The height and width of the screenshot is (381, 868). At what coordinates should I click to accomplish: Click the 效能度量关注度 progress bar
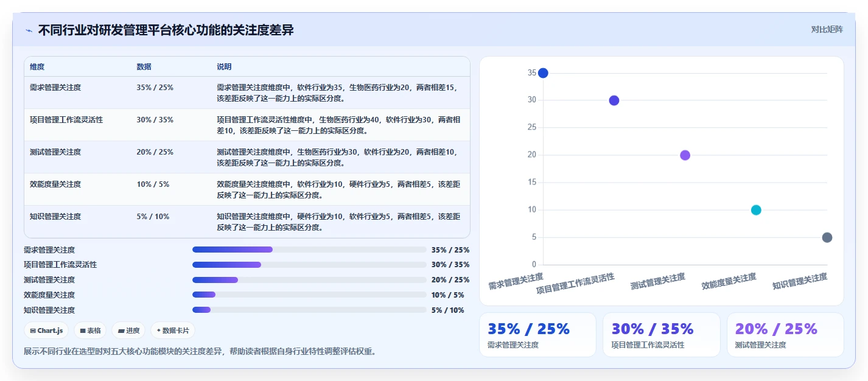click(x=309, y=295)
